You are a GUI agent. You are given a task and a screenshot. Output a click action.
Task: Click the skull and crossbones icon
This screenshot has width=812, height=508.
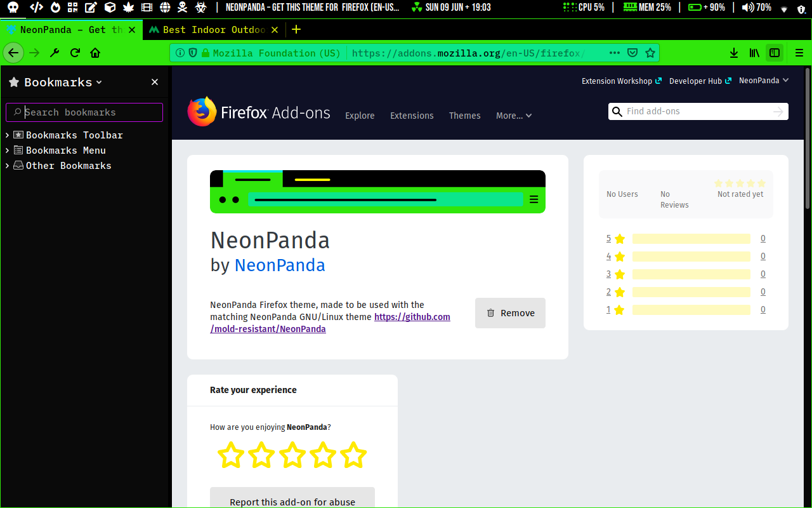pyautogui.click(x=183, y=8)
